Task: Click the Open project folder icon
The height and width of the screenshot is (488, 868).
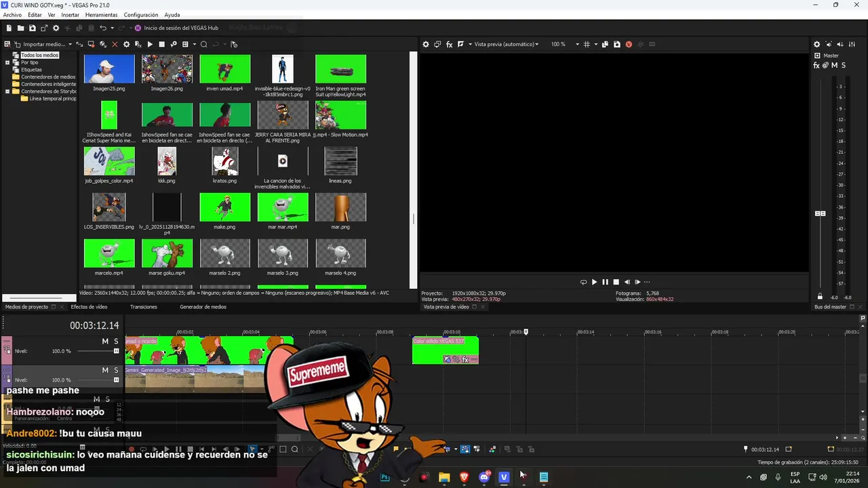Action: coord(20,28)
